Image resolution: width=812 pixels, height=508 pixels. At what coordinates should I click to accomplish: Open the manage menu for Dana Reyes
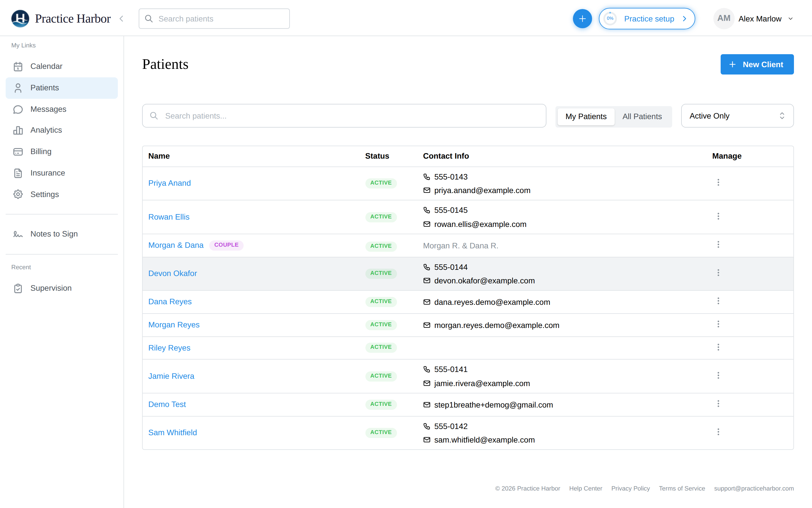[x=718, y=301]
